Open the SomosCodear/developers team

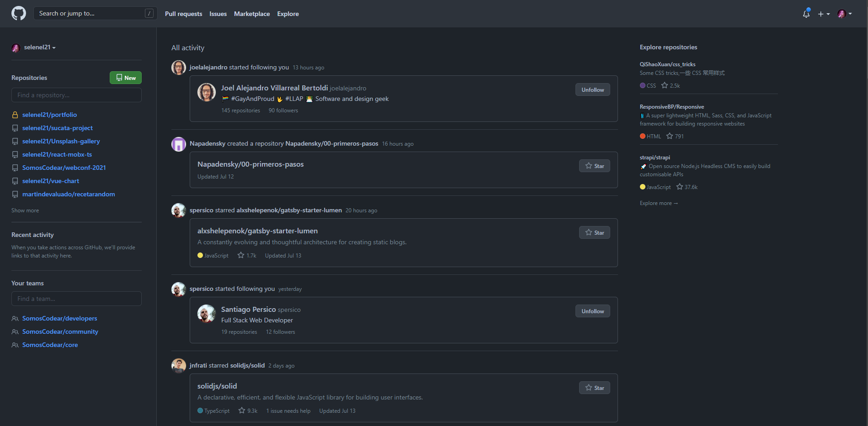(x=60, y=319)
